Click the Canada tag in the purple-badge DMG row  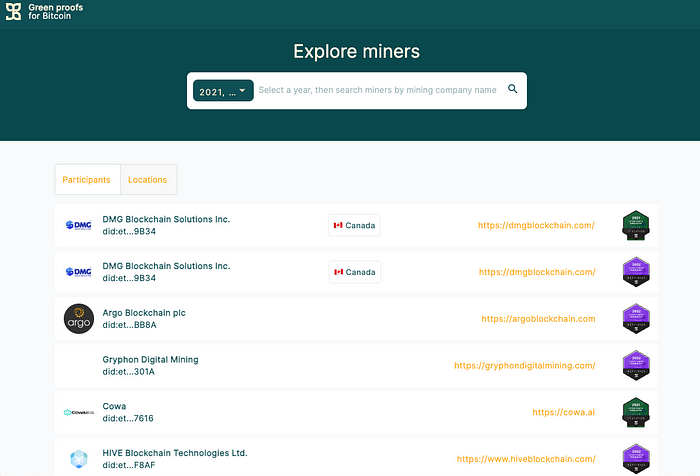coord(354,272)
